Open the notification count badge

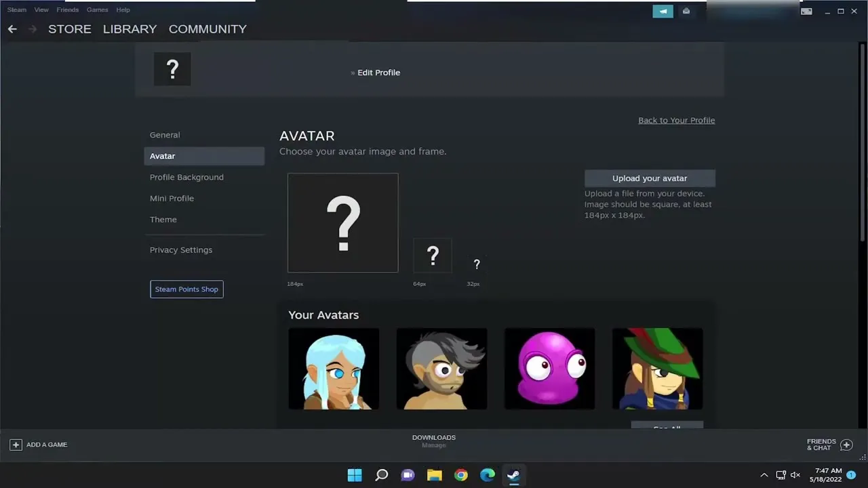pos(851,475)
